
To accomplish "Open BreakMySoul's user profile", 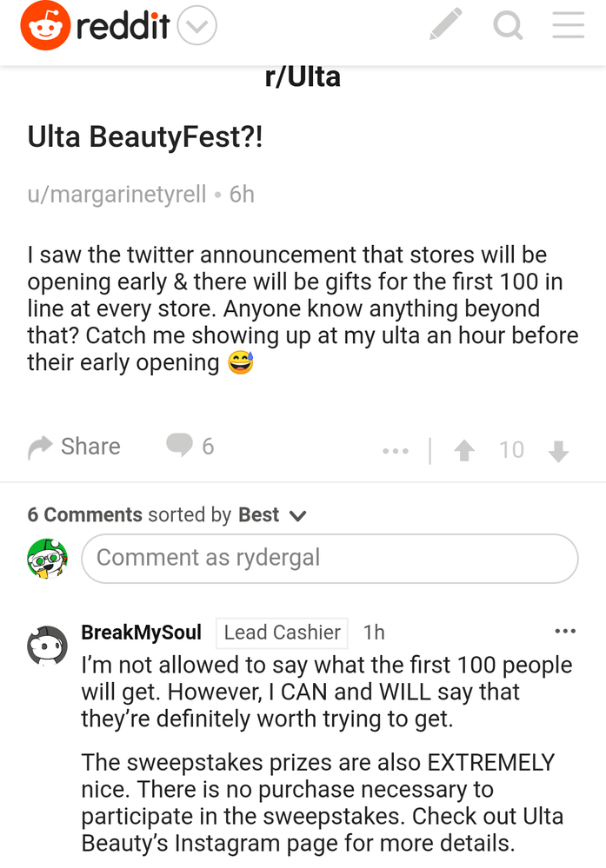I will pyautogui.click(x=142, y=633).
